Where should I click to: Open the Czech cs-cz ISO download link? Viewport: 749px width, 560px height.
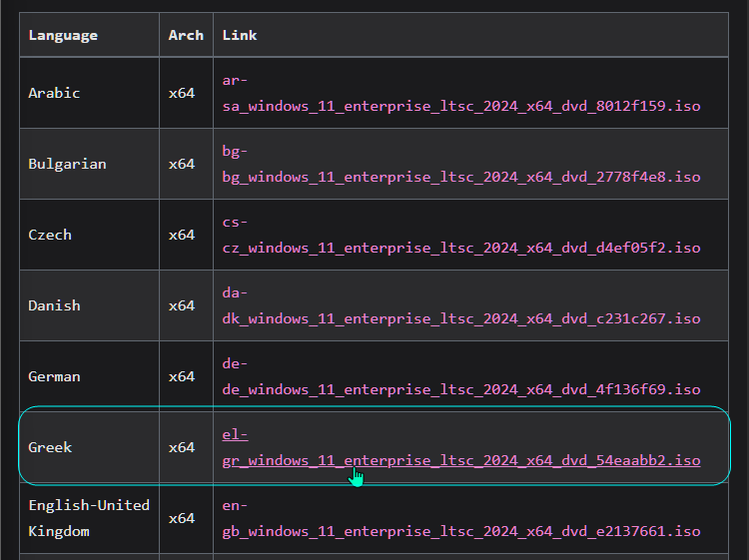(461, 235)
